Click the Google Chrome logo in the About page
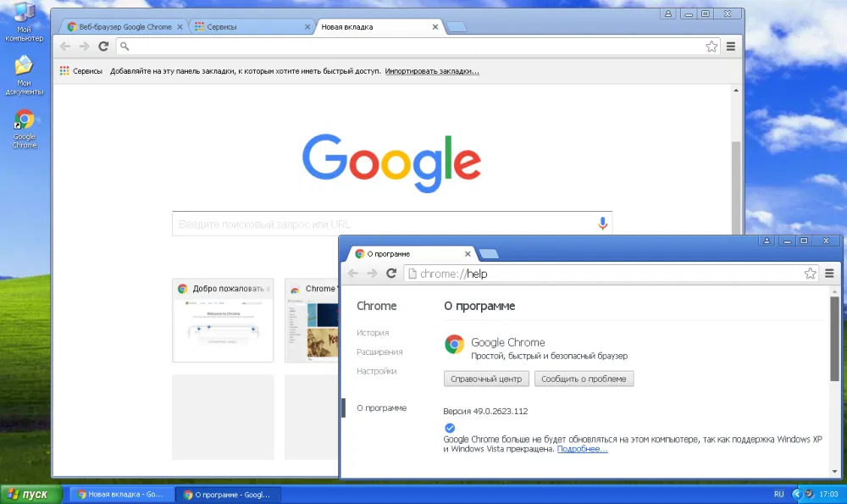Image resolution: width=847 pixels, height=504 pixels. tap(454, 344)
